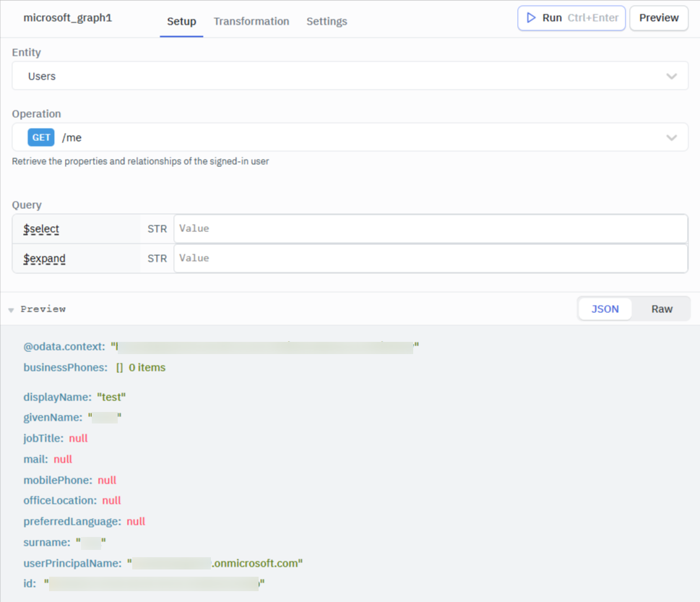
Task: Click the mail null entry
Action: point(48,459)
